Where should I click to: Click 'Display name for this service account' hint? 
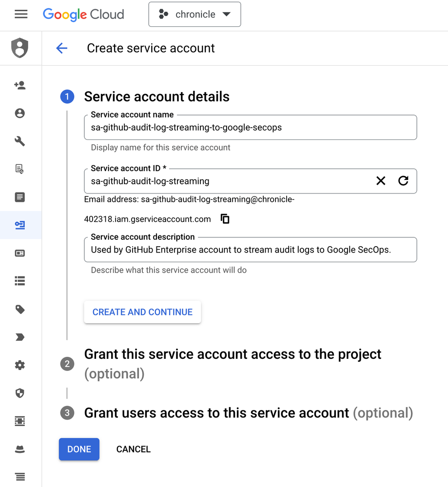160,148
